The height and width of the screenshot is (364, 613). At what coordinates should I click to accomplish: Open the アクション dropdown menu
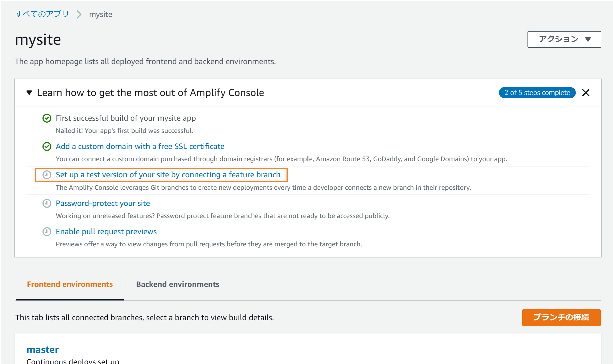(x=564, y=39)
